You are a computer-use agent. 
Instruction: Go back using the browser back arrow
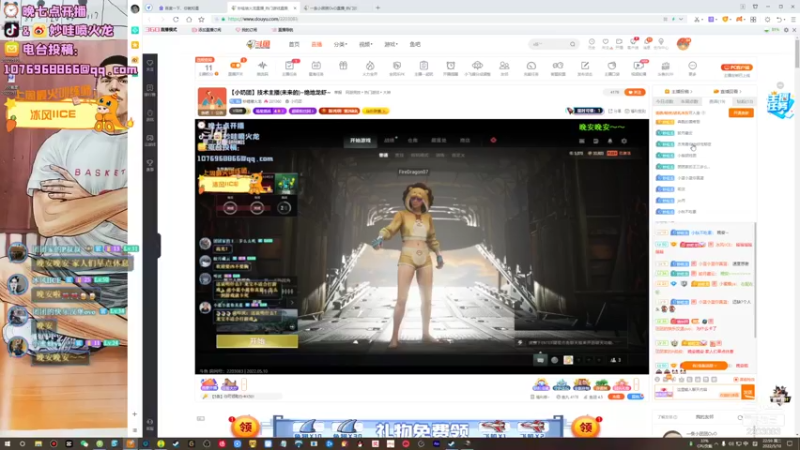coord(149,19)
